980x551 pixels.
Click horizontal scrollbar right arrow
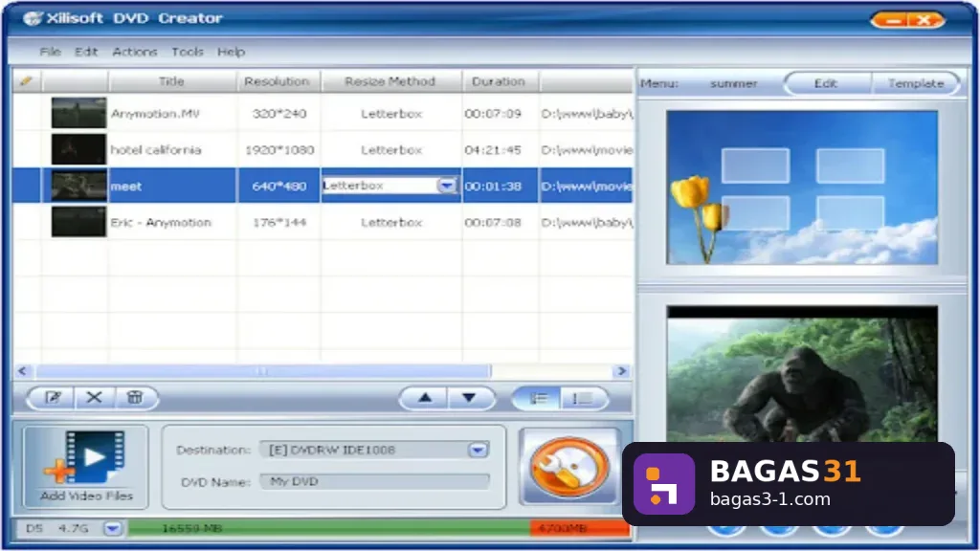622,371
